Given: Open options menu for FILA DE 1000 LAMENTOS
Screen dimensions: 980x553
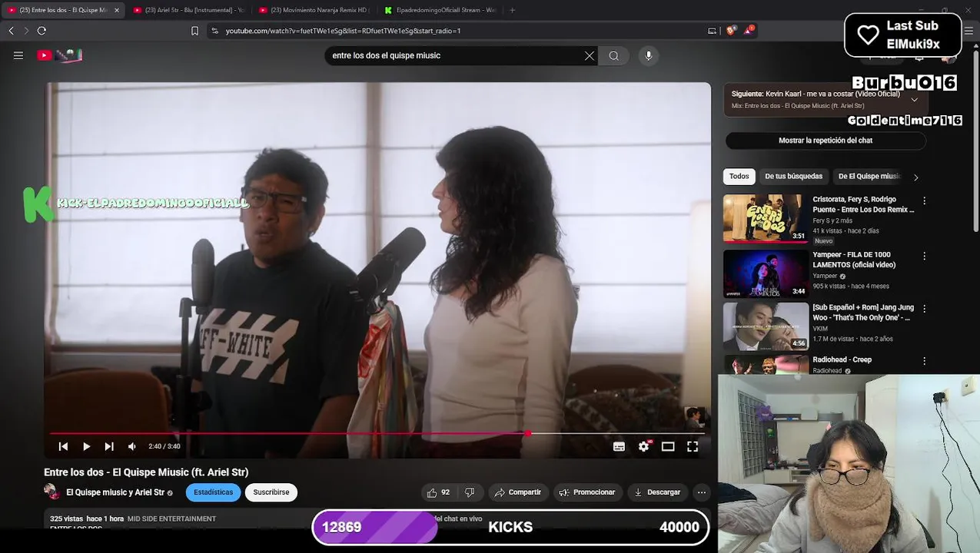Looking at the screenshot, I should pyautogui.click(x=924, y=256).
